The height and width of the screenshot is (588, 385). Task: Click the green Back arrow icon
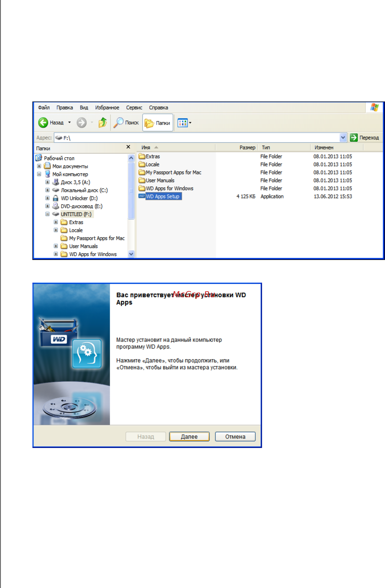[43, 122]
